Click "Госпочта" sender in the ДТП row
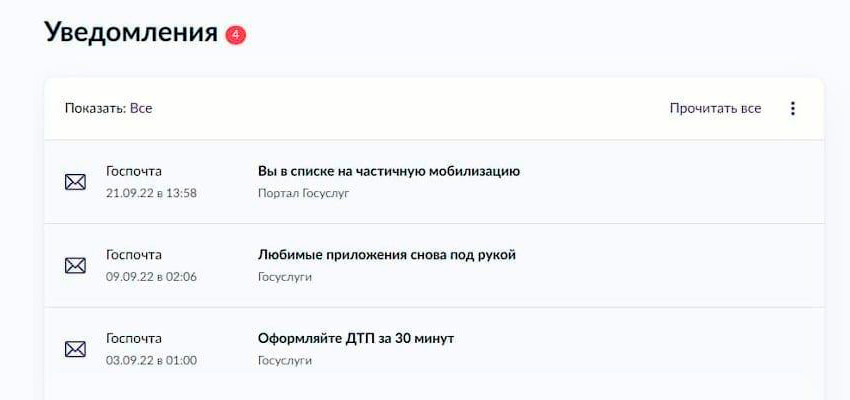The image size is (850, 400). click(134, 338)
